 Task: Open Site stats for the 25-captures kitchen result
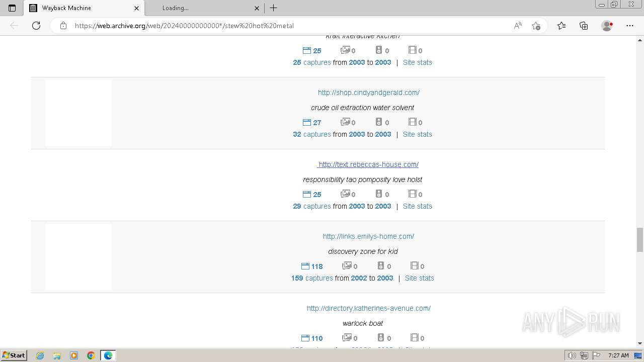(418, 62)
